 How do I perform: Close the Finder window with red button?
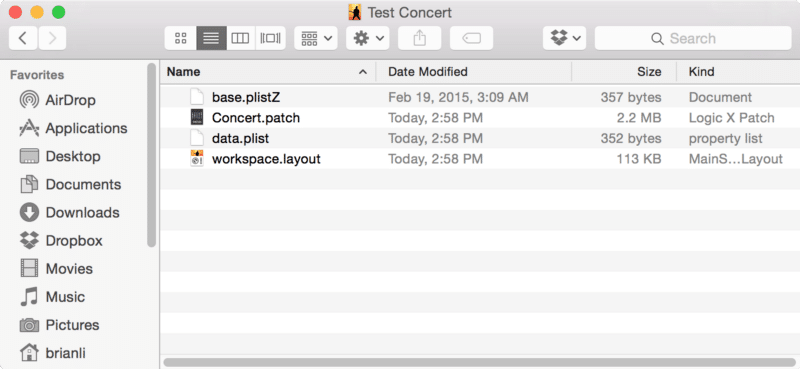(x=15, y=12)
